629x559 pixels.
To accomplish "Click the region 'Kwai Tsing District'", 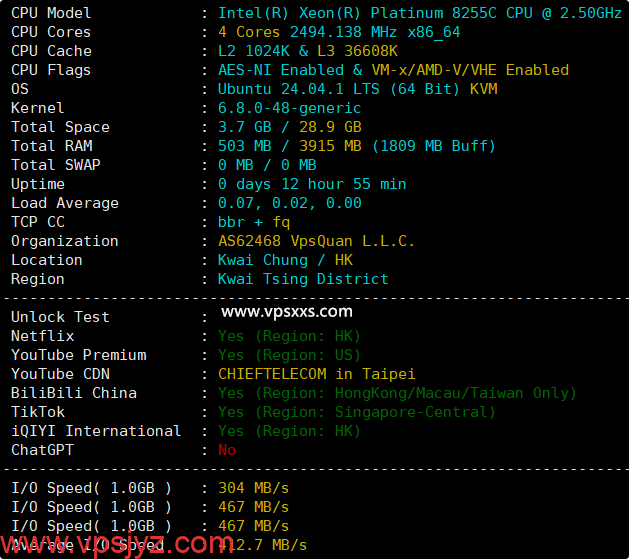I will click(303, 279).
